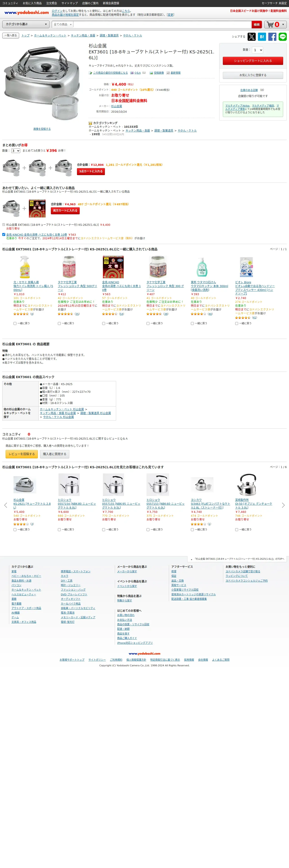Open 'お気に入り商品' in the top menu

[32, 3]
